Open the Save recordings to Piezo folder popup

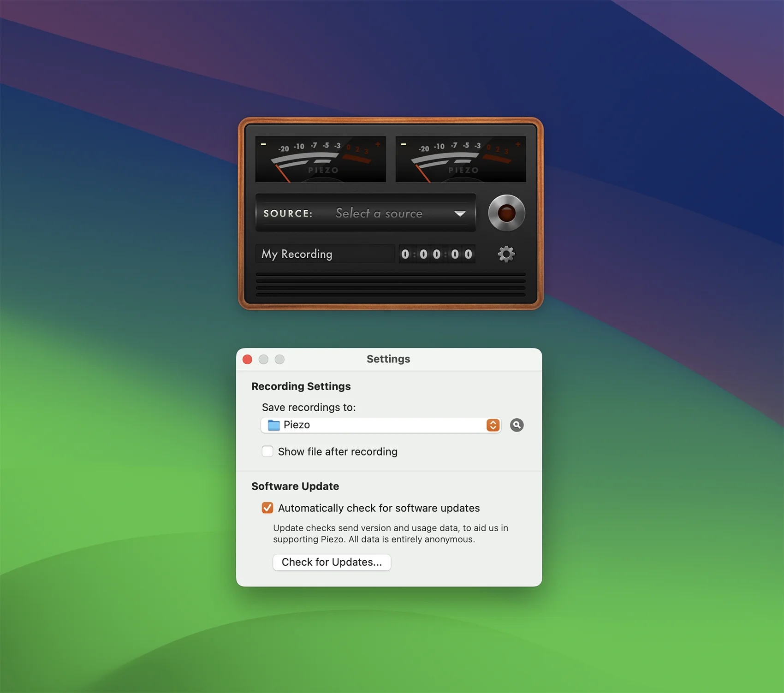click(381, 425)
